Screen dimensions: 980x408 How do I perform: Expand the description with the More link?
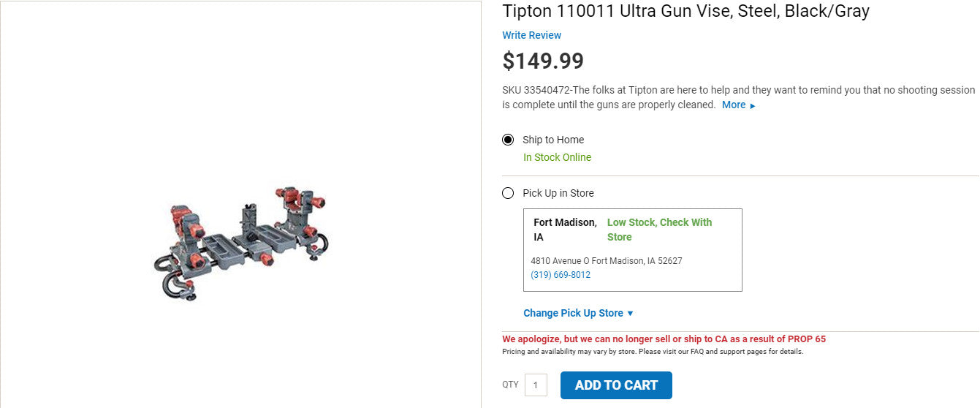click(734, 105)
